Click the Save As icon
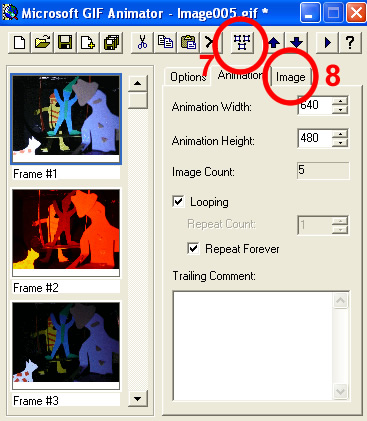The height and width of the screenshot is (421, 367). 111,43
